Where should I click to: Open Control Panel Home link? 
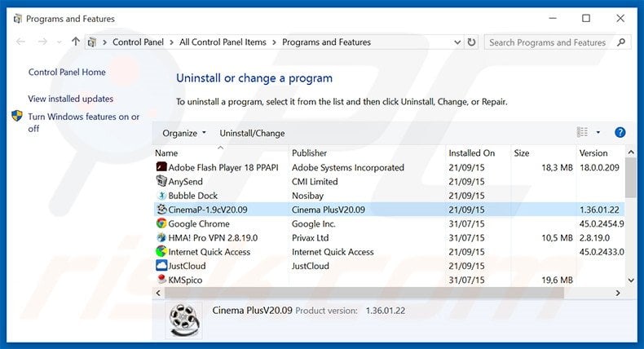click(67, 72)
